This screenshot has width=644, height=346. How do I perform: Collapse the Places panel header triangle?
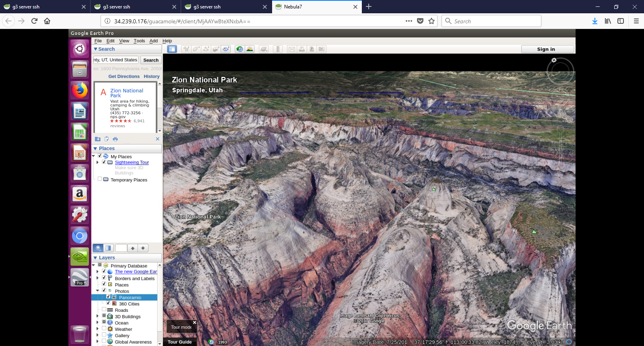[95, 148]
